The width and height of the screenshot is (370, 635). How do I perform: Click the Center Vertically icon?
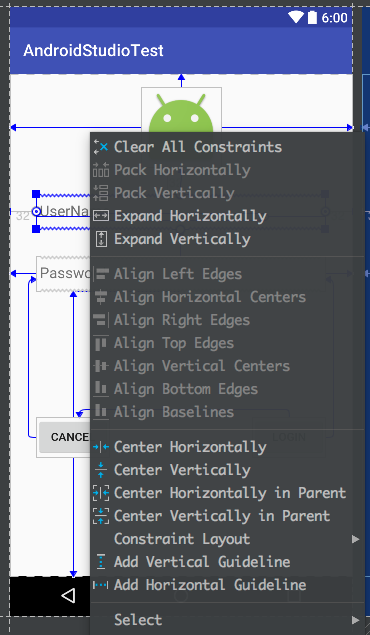tap(101, 470)
